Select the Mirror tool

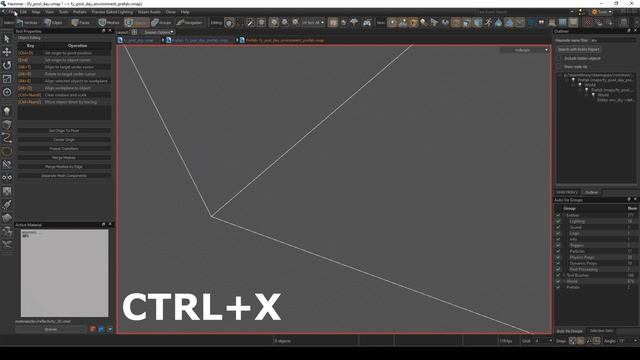coord(7,178)
